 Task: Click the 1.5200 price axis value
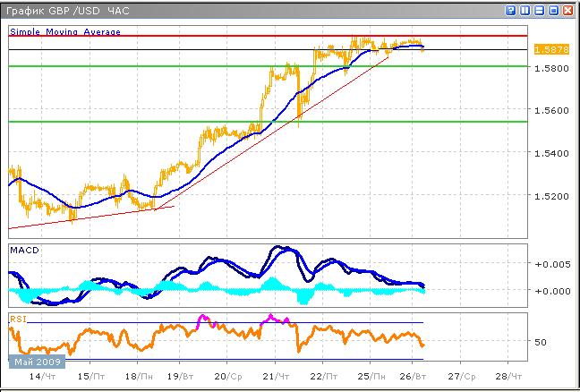548,195
